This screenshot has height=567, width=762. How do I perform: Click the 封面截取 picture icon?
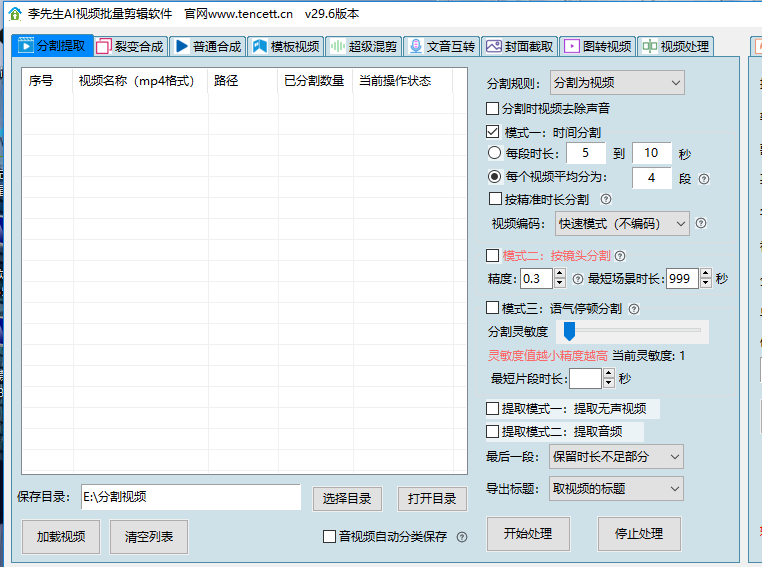493,46
